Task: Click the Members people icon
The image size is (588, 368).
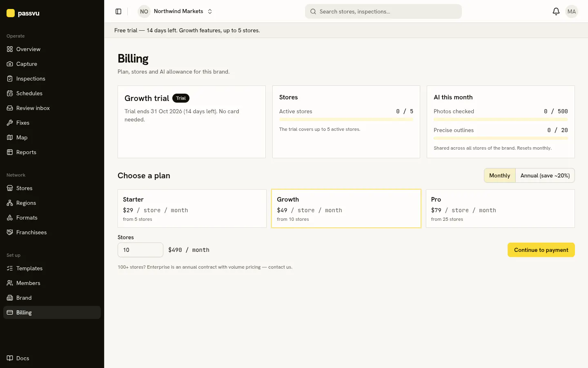Action: [10, 283]
